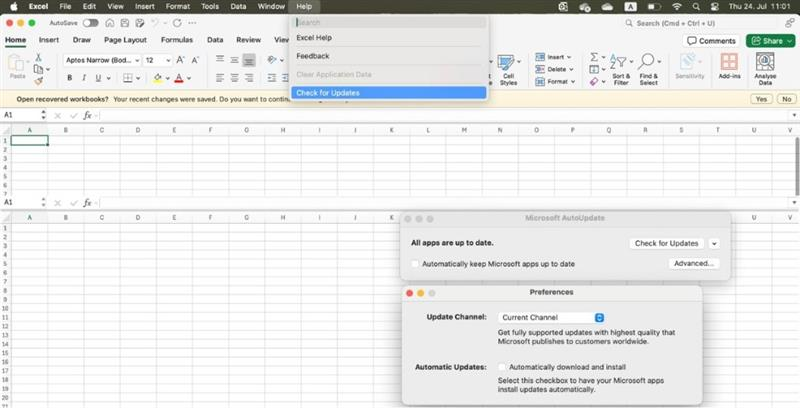
Task: Decrease font size with smaller A icon
Action: tap(195, 60)
